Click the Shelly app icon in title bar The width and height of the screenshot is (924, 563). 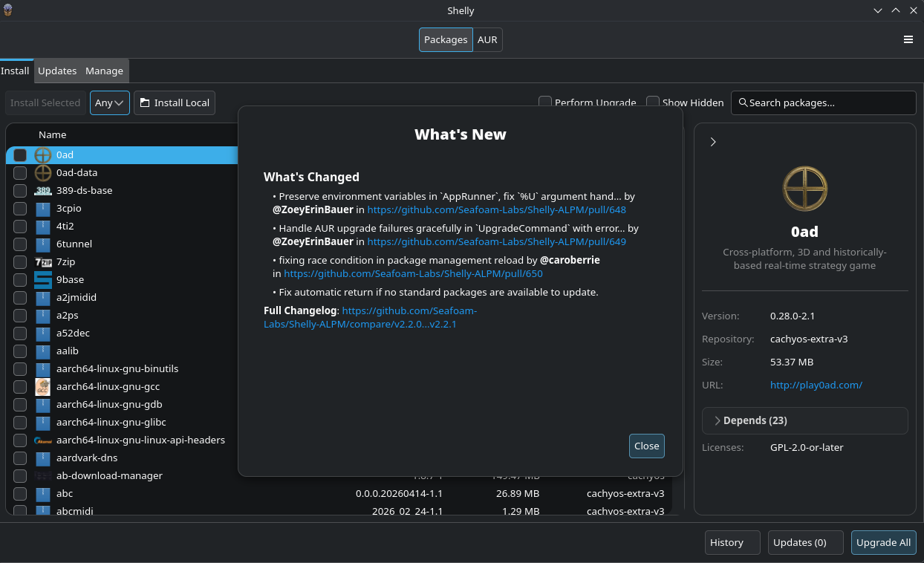[8, 10]
